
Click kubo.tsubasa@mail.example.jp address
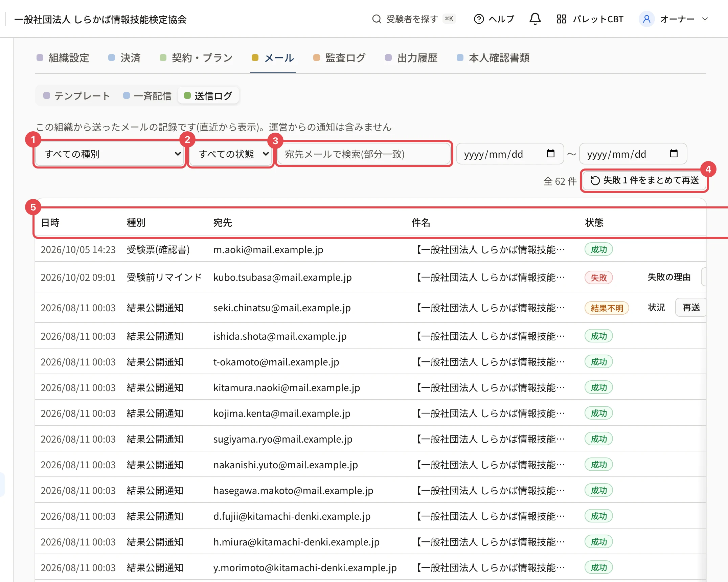pyautogui.click(x=282, y=277)
